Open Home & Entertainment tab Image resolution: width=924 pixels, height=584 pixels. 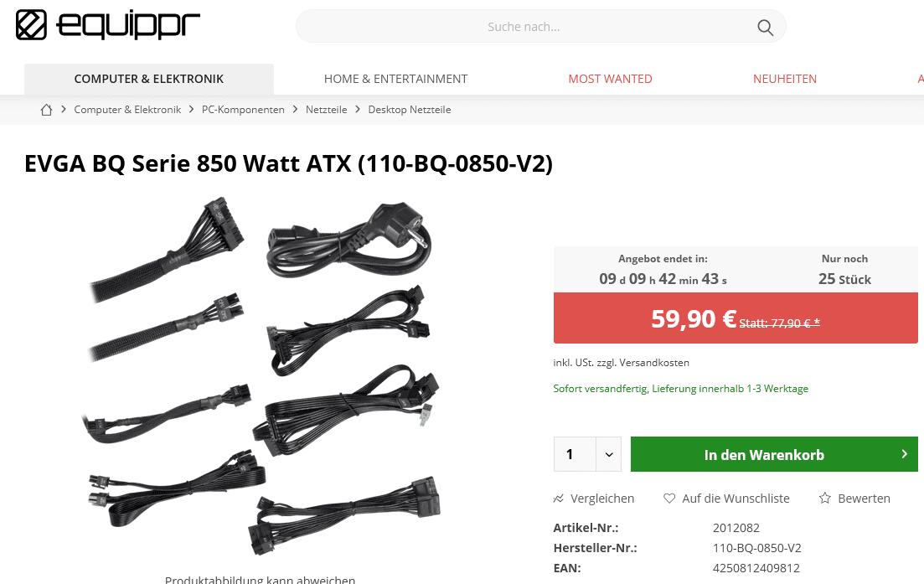coord(395,79)
